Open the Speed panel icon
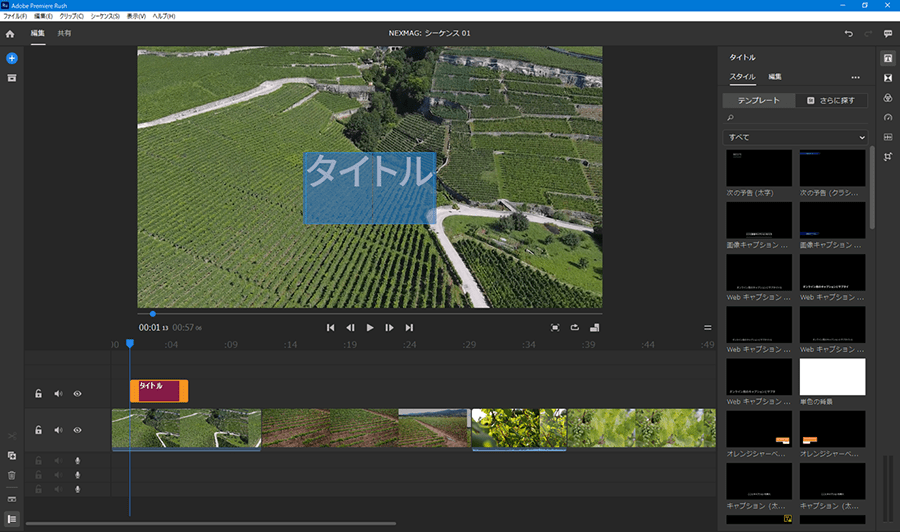This screenshot has height=532, width=900. pyautogui.click(x=887, y=117)
